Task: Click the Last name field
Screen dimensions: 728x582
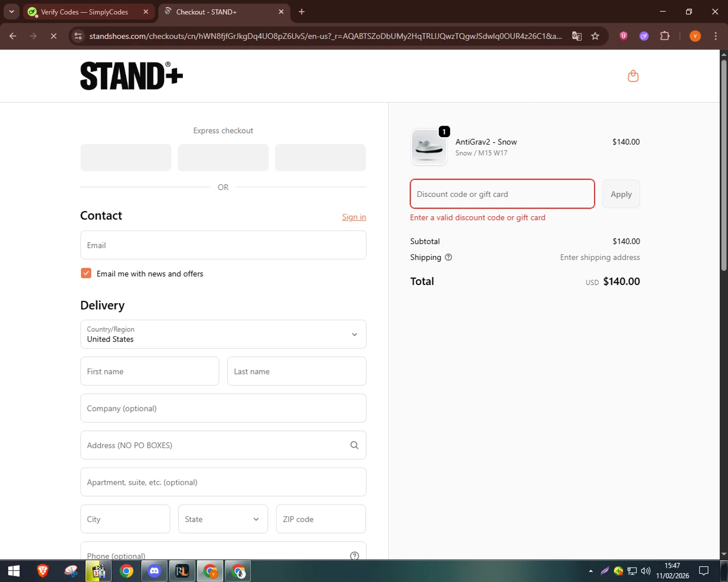Action: [297, 371]
